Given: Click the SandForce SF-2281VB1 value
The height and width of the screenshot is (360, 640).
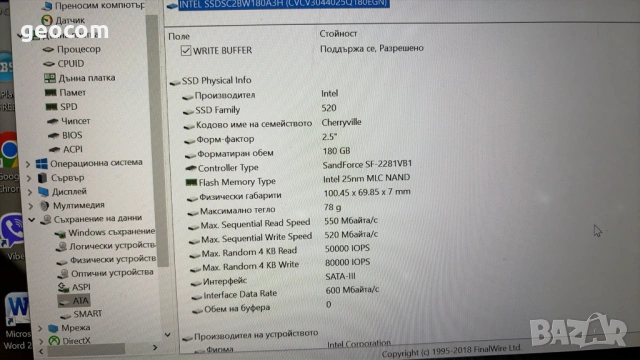Looking at the screenshot, I should (367, 164).
